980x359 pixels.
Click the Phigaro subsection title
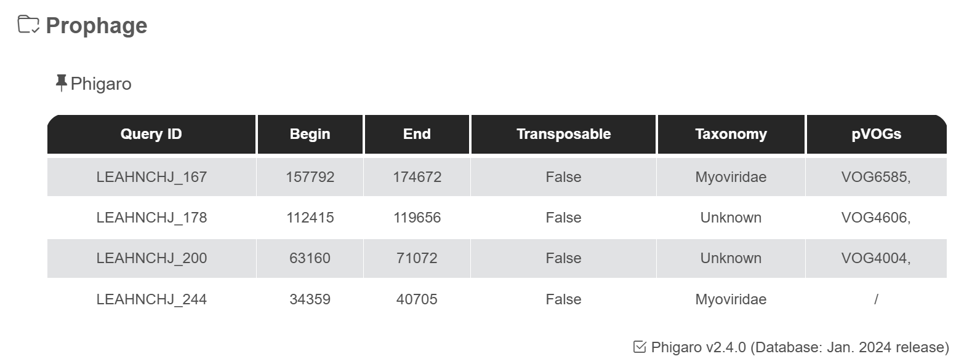pyautogui.click(x=101, y=84)
